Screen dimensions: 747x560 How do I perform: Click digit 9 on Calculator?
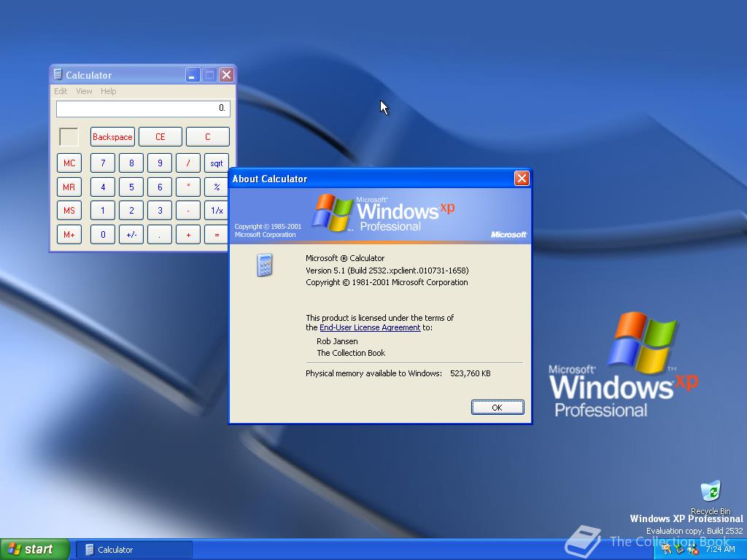coord(160,163)
